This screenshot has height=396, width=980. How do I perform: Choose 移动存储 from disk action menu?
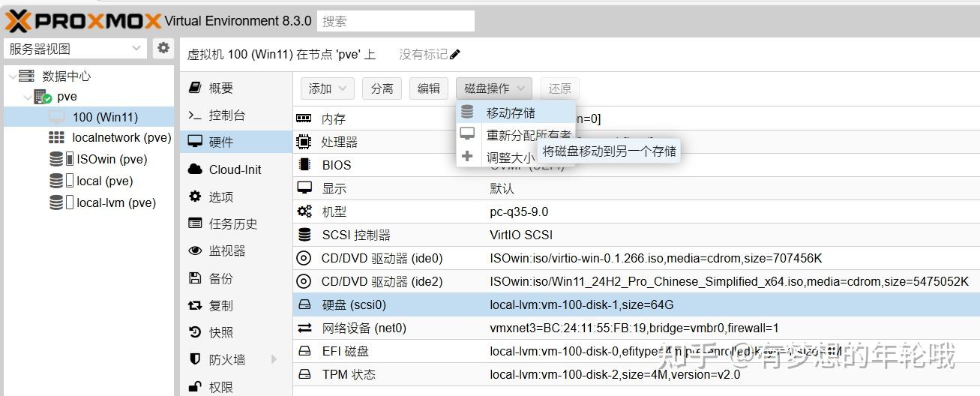pyautogui.click(x=510, y=113)
